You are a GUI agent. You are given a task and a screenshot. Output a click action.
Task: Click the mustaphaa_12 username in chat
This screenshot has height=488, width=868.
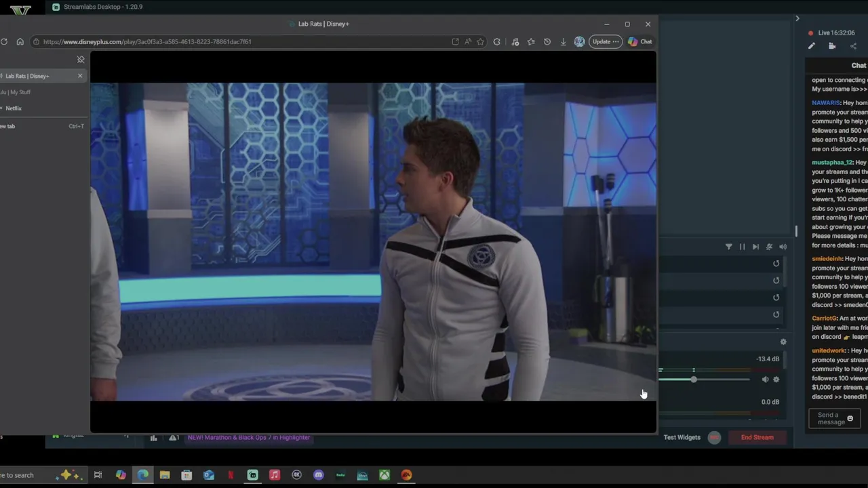tap(832, 163)
